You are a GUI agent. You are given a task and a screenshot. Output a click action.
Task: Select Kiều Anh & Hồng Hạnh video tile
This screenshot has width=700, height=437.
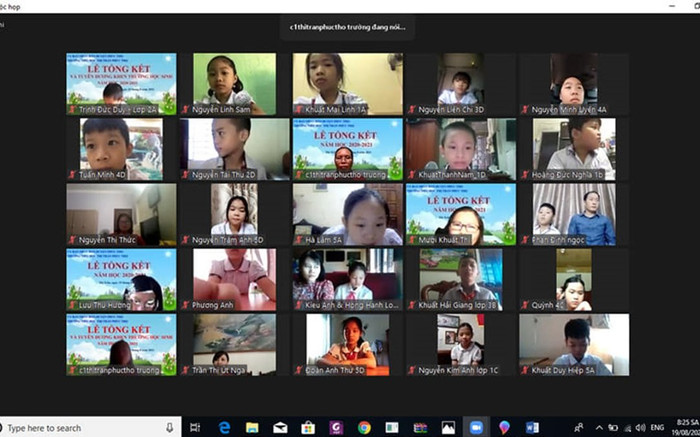(348, 279)
